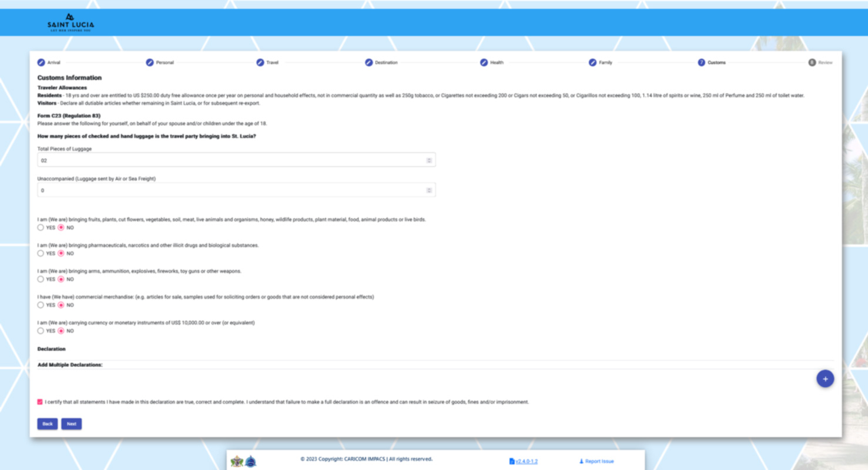Click into the Total Pieces of Luggage field

[229, 160]
